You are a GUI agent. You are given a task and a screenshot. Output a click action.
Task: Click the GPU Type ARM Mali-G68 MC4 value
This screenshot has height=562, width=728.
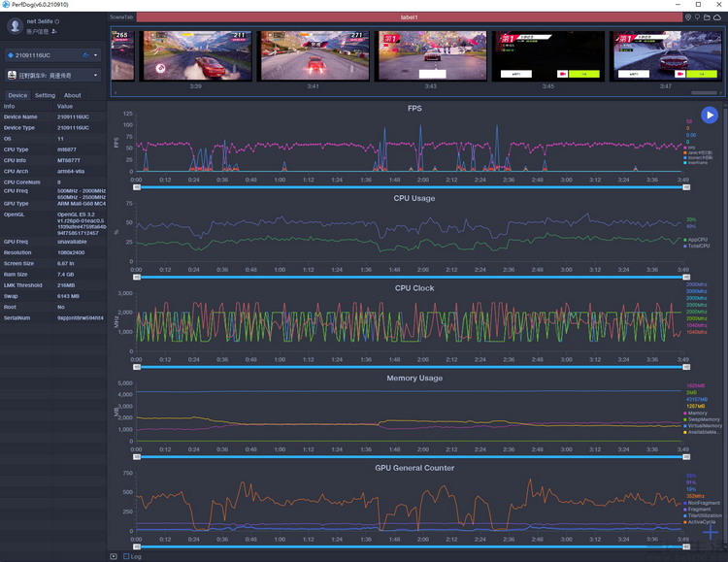82,204
